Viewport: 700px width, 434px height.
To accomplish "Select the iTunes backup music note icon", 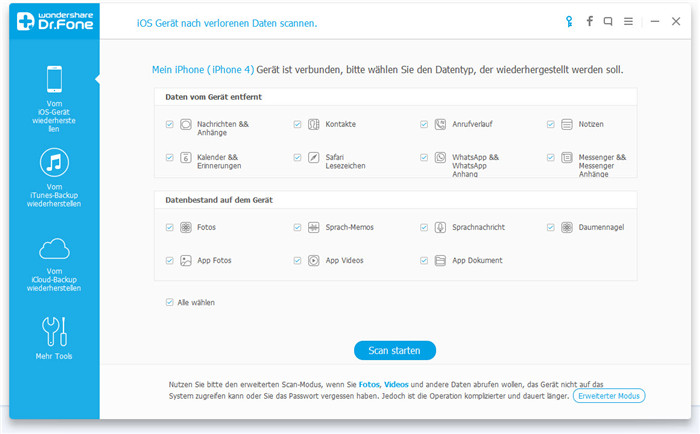I will point(54,163).
